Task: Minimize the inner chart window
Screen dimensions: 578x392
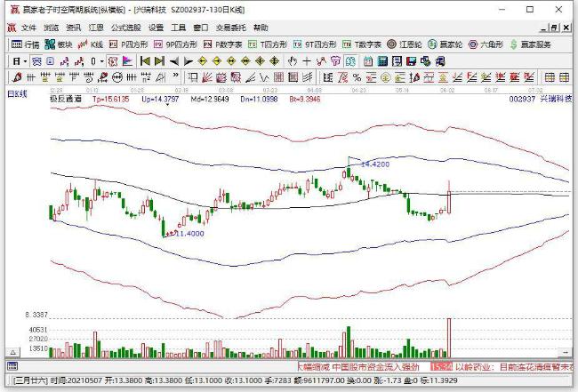Action: coord(543,28)
